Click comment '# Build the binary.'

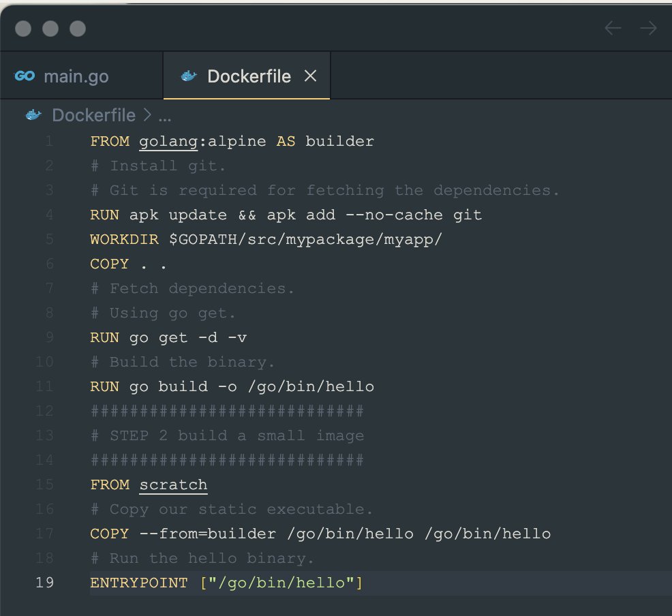pos(183,363)
